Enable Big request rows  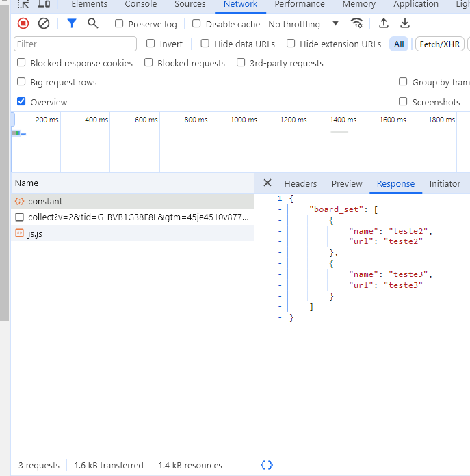[x=21, y=81]
